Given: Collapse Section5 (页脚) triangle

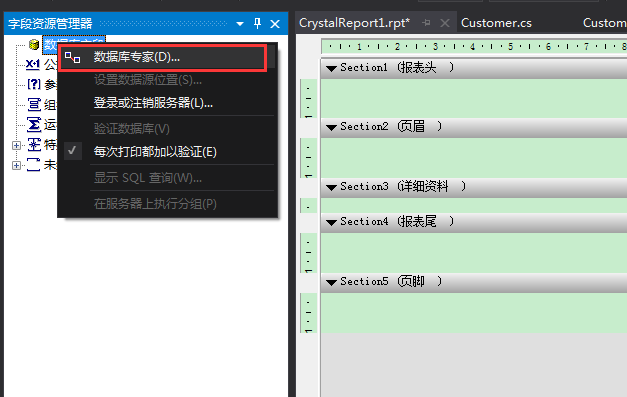Looking at the screenshot, I should 331,283.
